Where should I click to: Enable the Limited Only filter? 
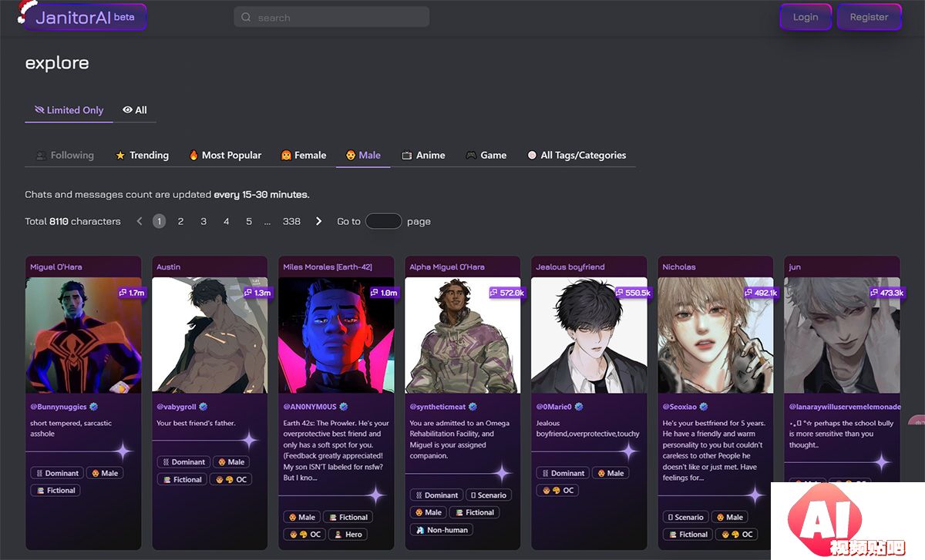point(69,110)
